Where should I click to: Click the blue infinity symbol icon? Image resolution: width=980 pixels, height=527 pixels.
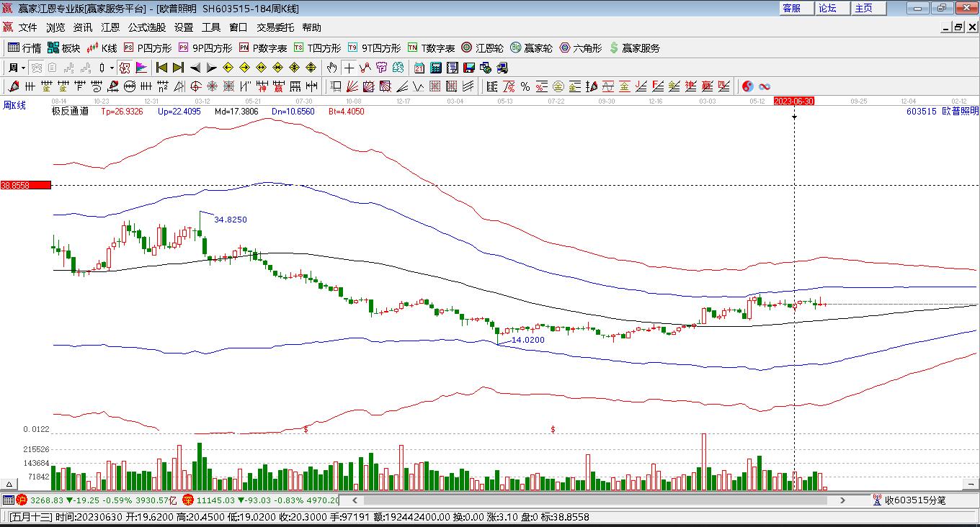coord(765,86)
